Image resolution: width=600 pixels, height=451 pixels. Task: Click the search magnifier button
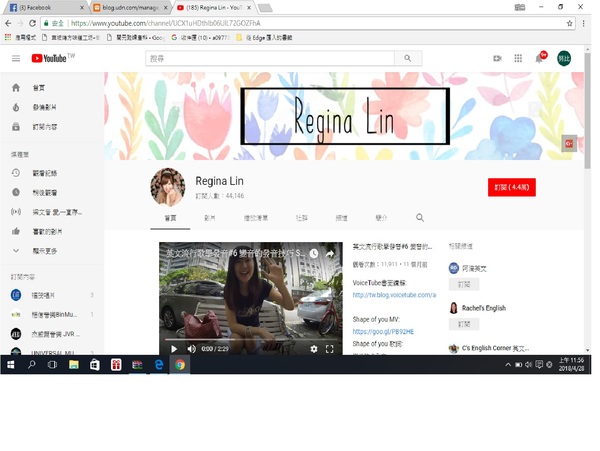pos(408,59)
